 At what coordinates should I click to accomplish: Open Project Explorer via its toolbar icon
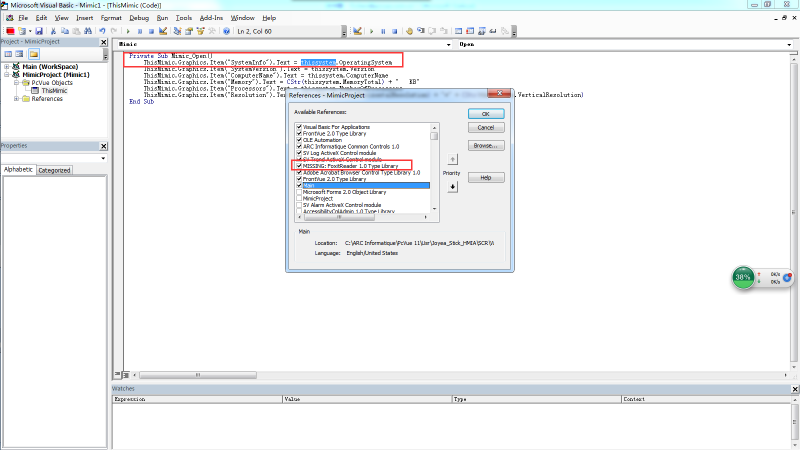177,31
